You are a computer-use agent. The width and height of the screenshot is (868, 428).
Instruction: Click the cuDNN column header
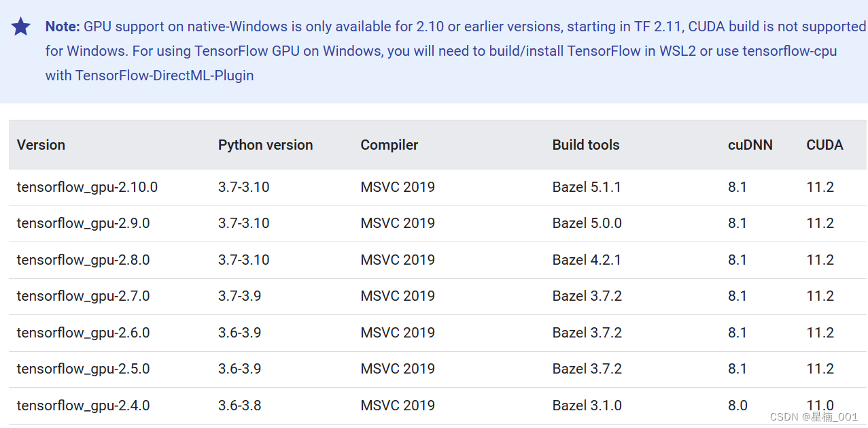coord(750,145)
